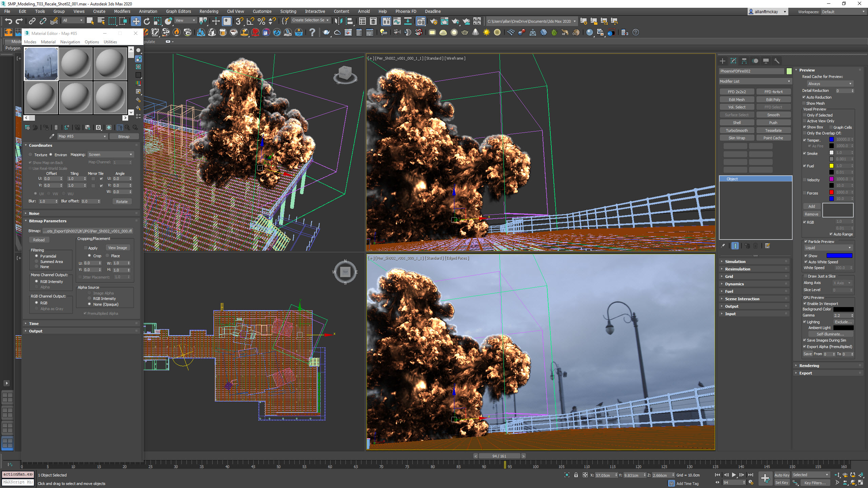Click the Reload bitmap button
This screenshot has width=868, height=488.
click(39, 240)
